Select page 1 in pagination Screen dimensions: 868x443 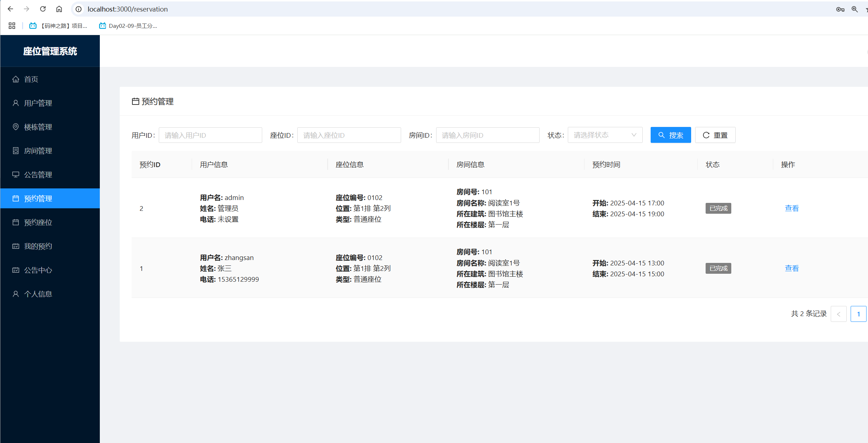858,314
